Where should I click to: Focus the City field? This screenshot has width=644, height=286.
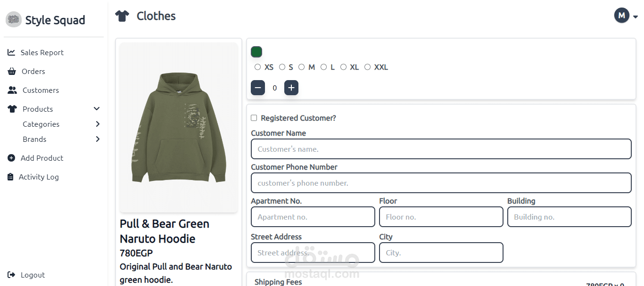(x=441, y=253)
